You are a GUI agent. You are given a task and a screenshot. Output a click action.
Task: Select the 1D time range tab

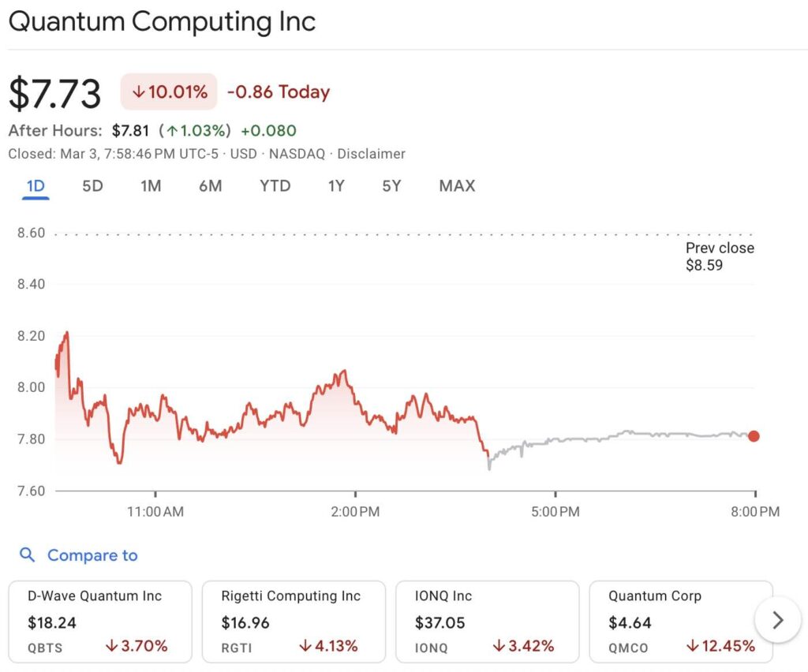pos(36,186)
